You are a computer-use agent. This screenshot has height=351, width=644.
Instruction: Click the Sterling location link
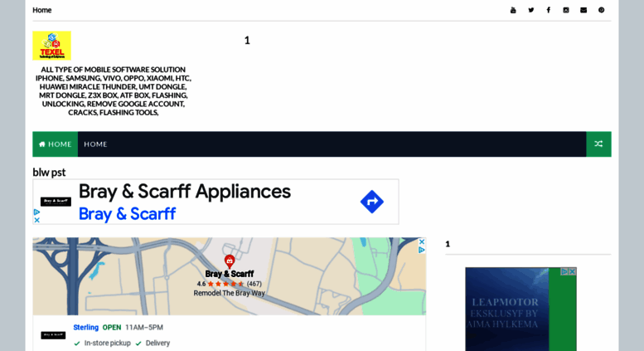(86, 328)
